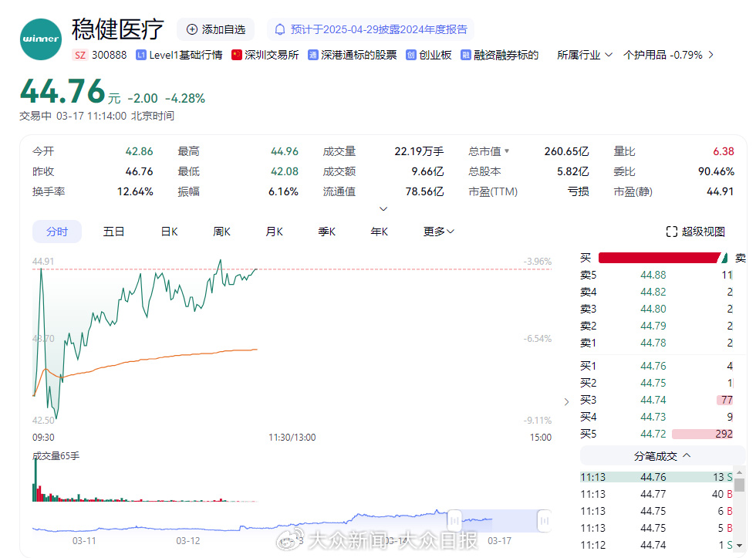Click the 卖1 price 44.78
This screenshot has width=756, height=558.
tap(653, 343)
